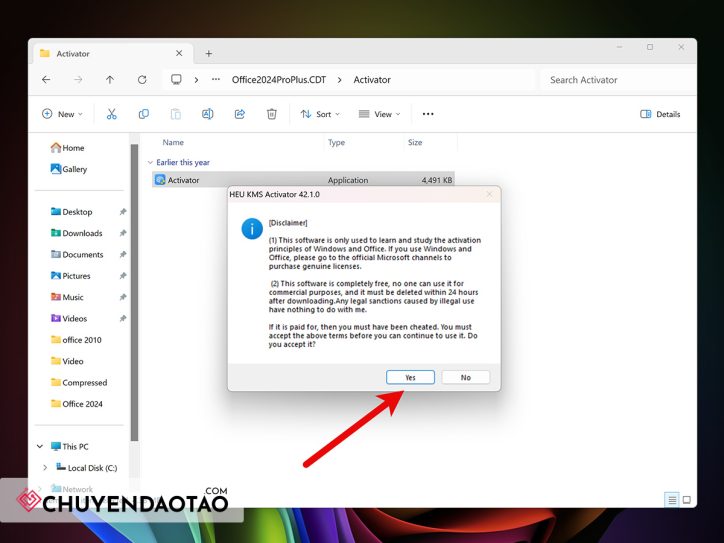
Task: Toggle the Details pane
Action: [660, 114]
